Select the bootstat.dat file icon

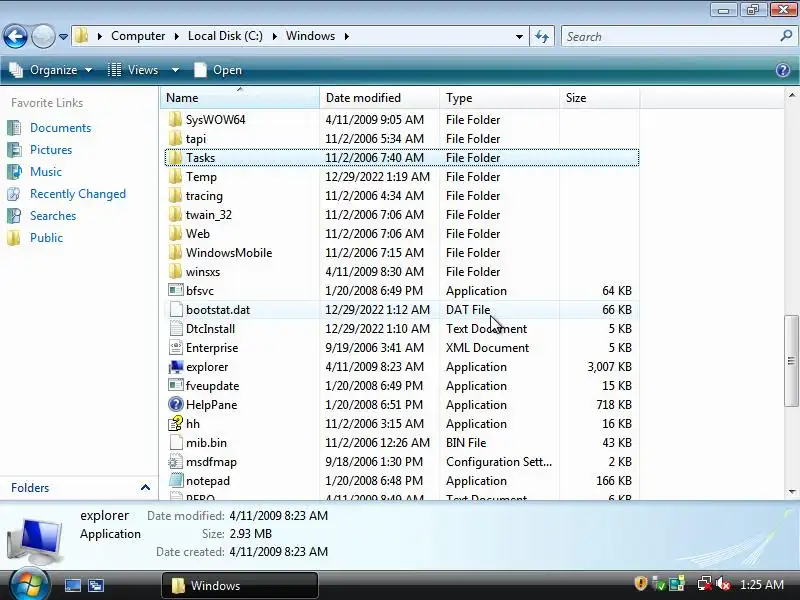pyautogui.click(x=176, y=309)
